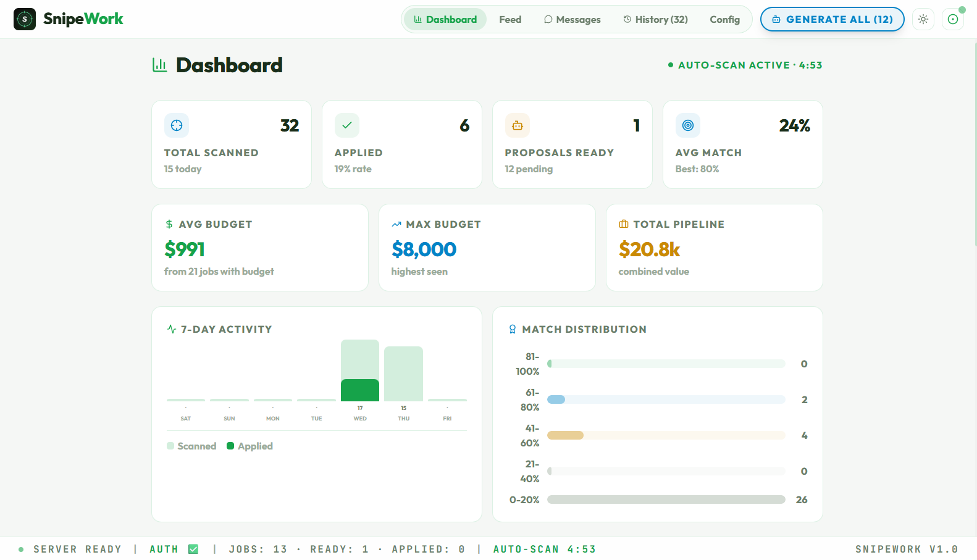The width and height of the screenshot is (977, 560).
Task: Click the Auto-Scan Active 4:53 indicator
Action: click(x=745, y=65)
